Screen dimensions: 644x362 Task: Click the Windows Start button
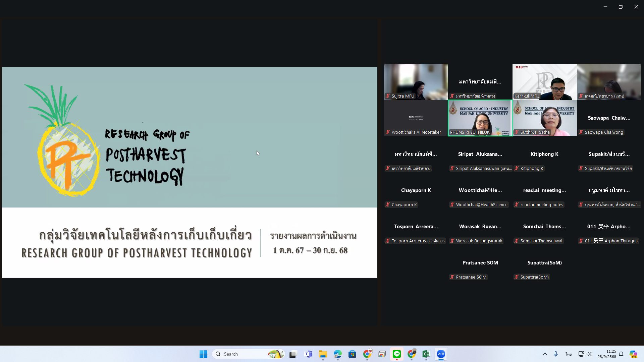click(203, 354)
